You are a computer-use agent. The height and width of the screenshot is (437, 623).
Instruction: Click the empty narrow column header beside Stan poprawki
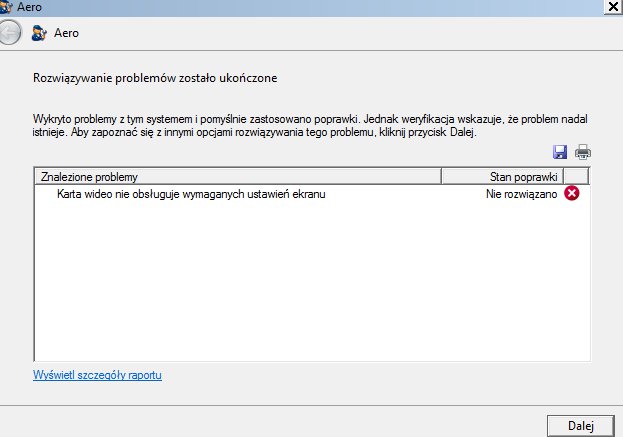[x=576, y=176]
